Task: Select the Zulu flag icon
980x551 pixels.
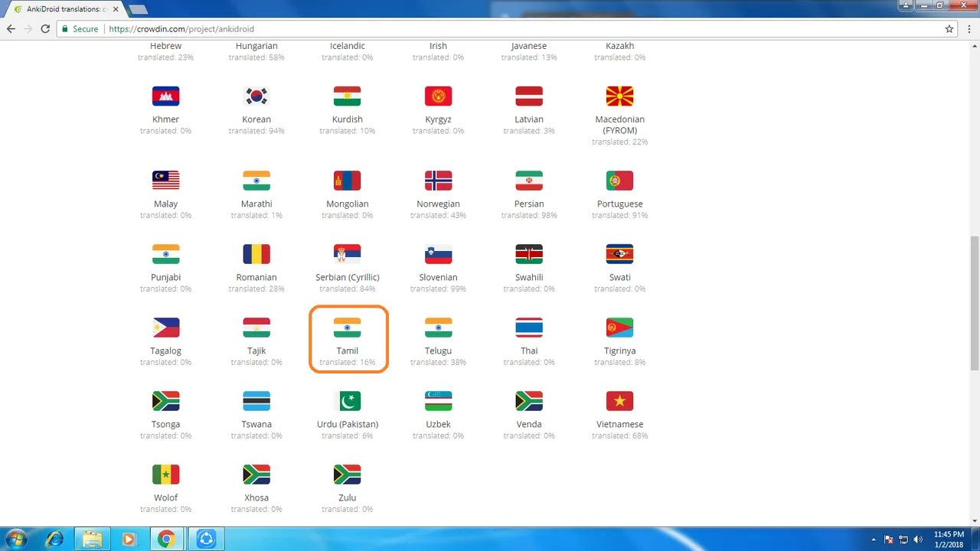Action: point(348,474)
